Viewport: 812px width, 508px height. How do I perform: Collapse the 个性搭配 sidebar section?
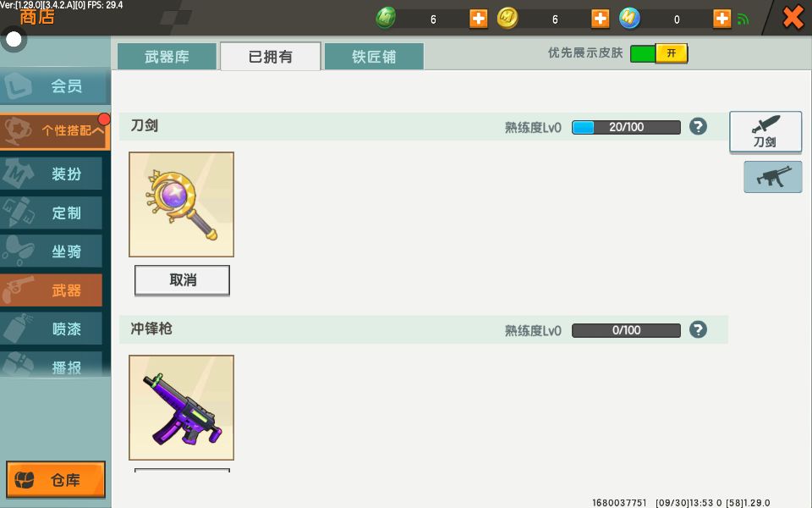click(x=54, y=130)
